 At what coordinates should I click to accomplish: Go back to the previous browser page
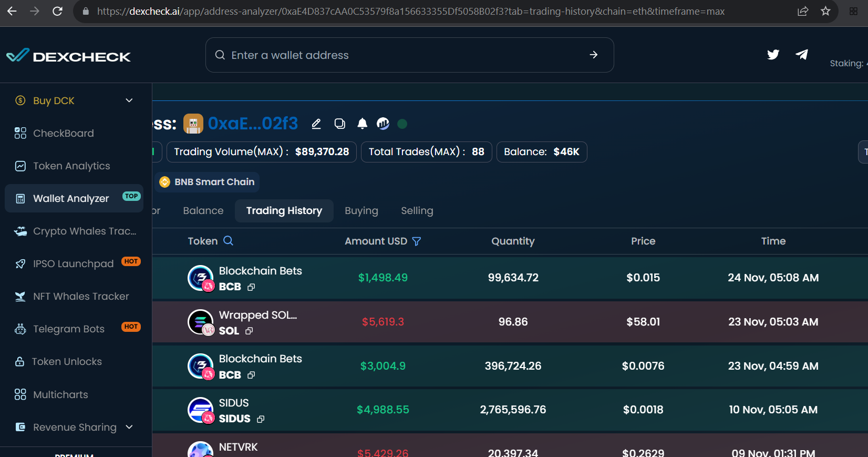point(12,11)
